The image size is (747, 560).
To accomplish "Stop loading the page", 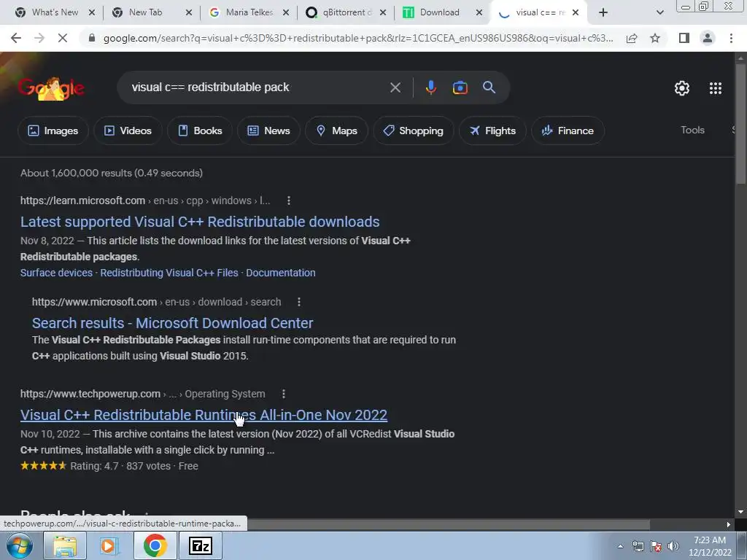I will tap(63, 38).
